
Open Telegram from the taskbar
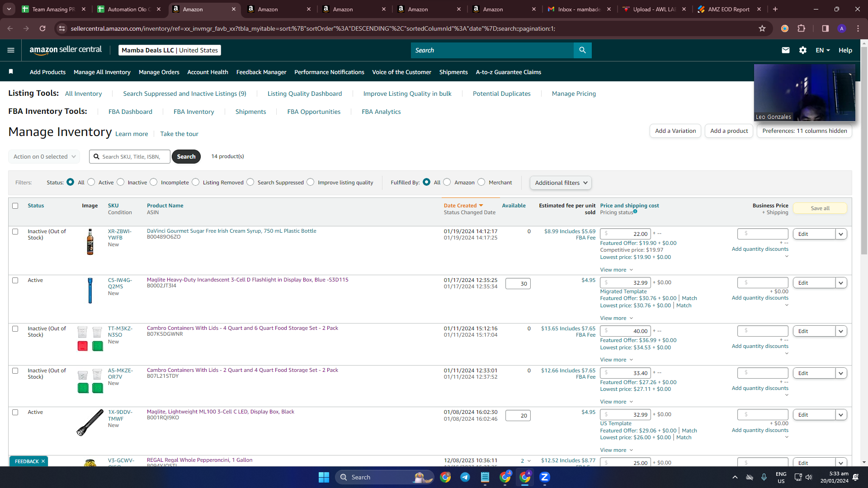[x=465, y=477]
